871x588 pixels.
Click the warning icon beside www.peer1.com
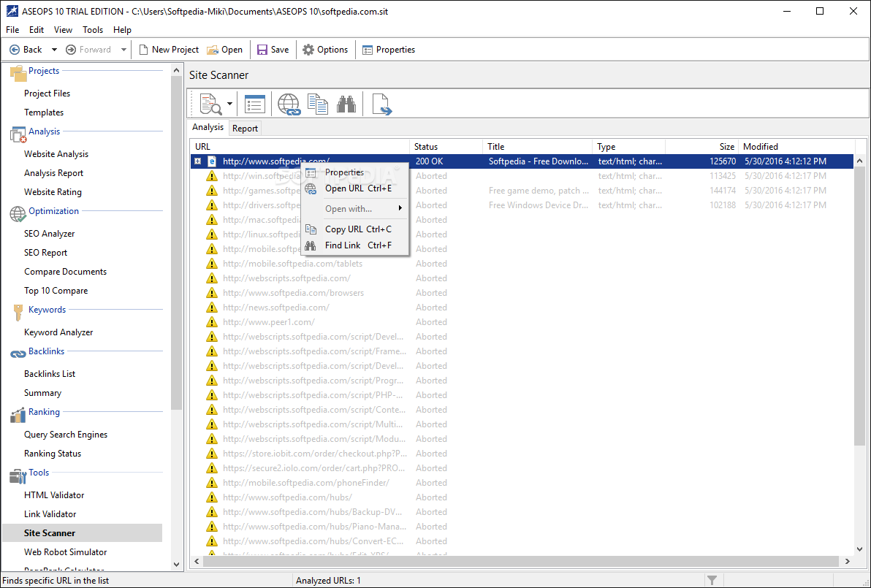click(212, 321)
